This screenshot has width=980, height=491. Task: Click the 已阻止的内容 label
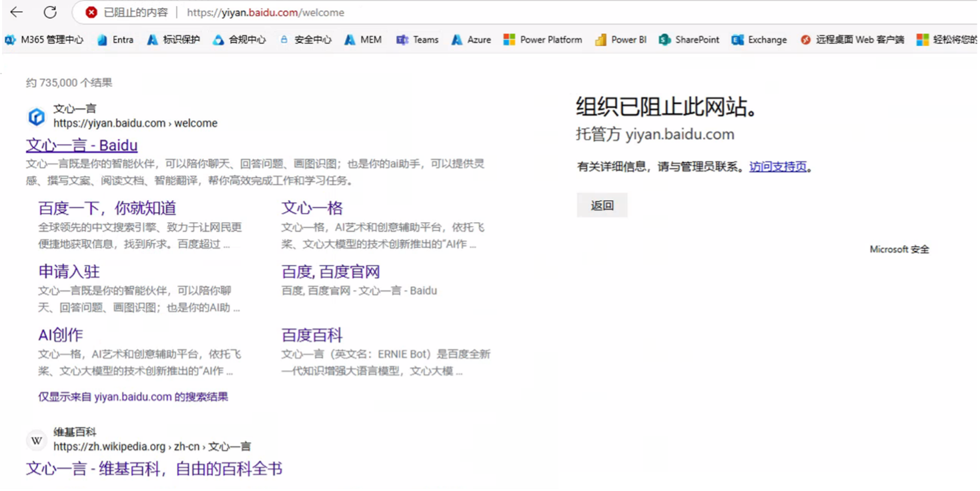(135, 12)
